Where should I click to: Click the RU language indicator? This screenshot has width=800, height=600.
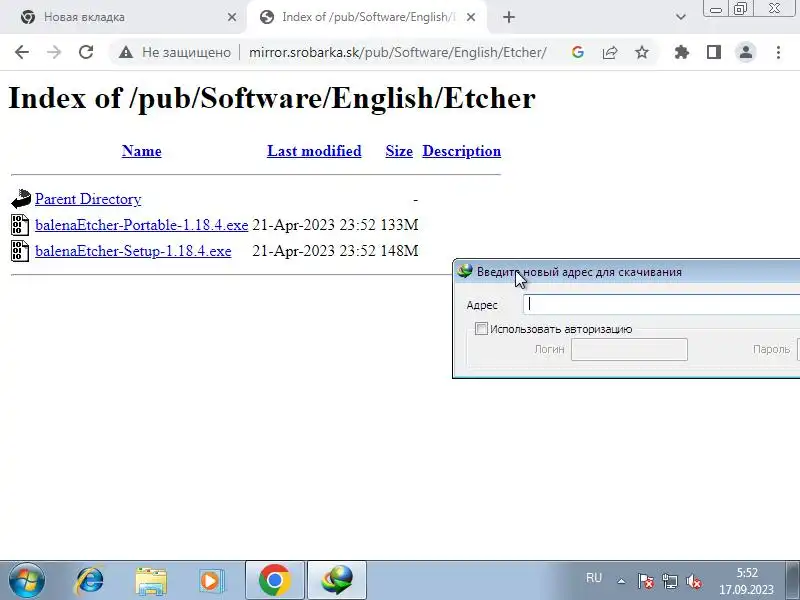click(x=594, y=578)
